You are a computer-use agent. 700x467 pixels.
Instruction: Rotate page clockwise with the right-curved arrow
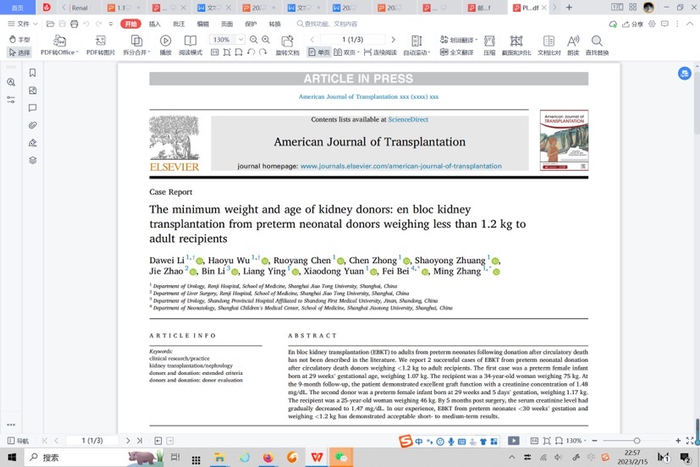[263, 52]
